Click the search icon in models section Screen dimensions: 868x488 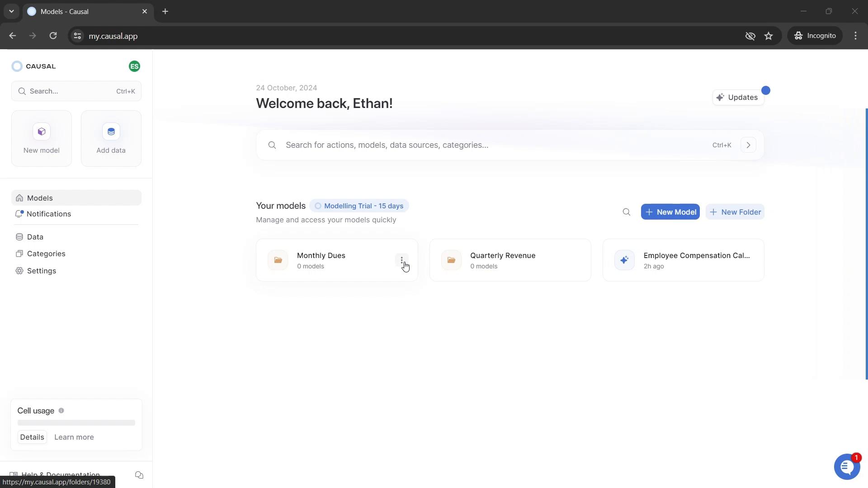[x=627, y=212]
